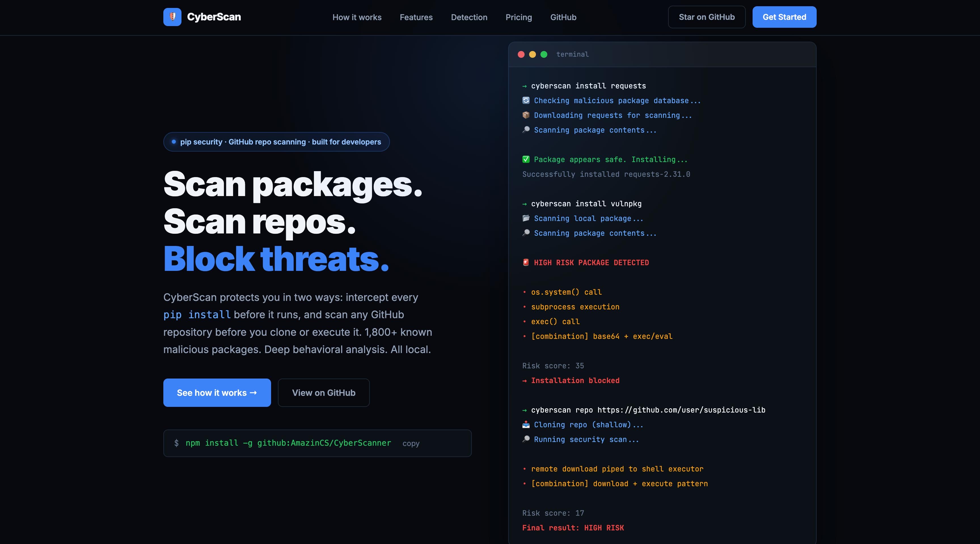Image resolution: width=980 pixels, height=544 pixels.
Task: Copy the npm install command
Action: point(411,443)
